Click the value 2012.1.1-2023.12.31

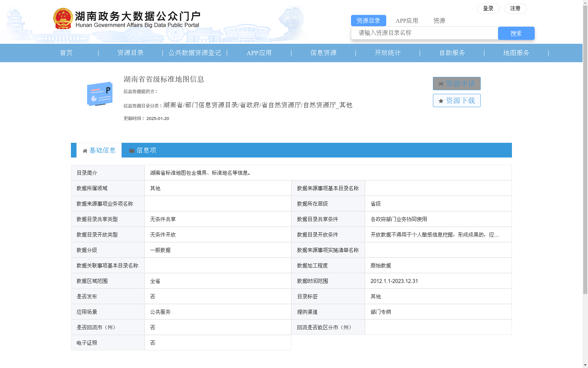[394, 281]
